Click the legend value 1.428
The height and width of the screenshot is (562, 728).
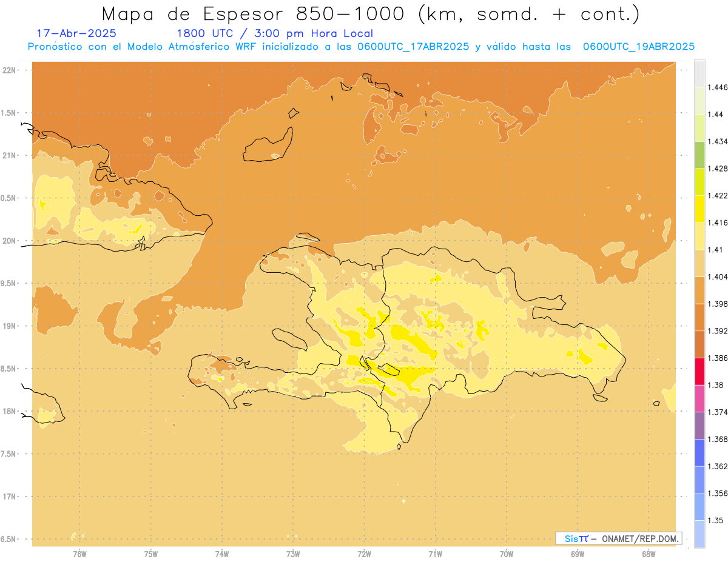(x=717, y=169)
